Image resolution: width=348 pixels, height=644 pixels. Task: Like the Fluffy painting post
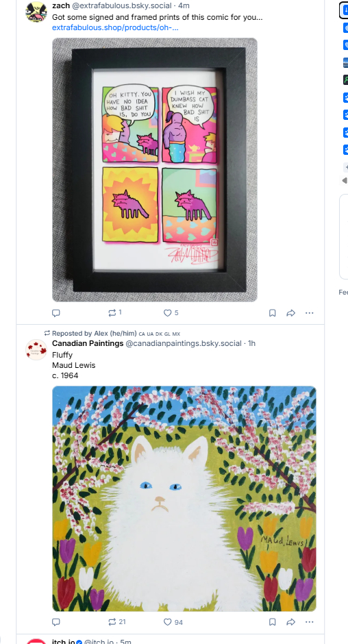point(173,622)
